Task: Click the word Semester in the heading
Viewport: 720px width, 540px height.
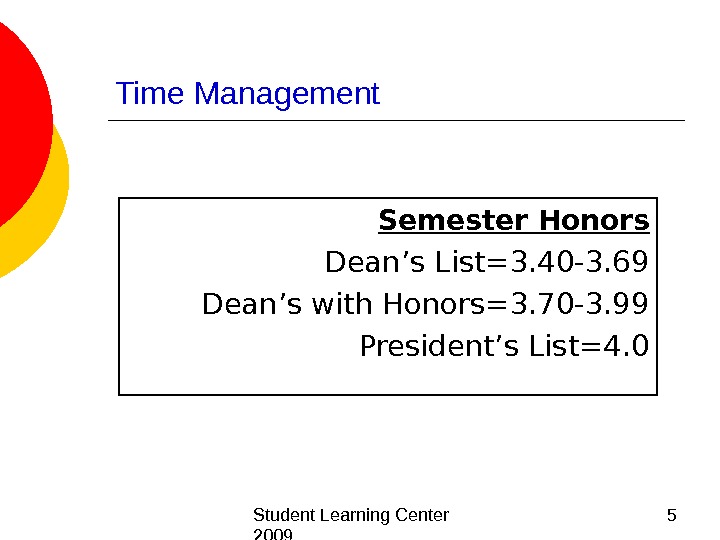Action: (x=454, y=219)
